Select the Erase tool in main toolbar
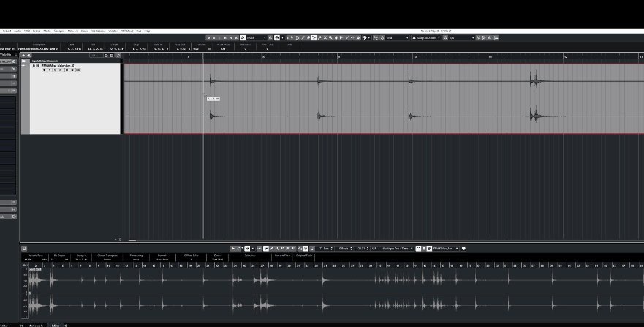 point(308,37)
